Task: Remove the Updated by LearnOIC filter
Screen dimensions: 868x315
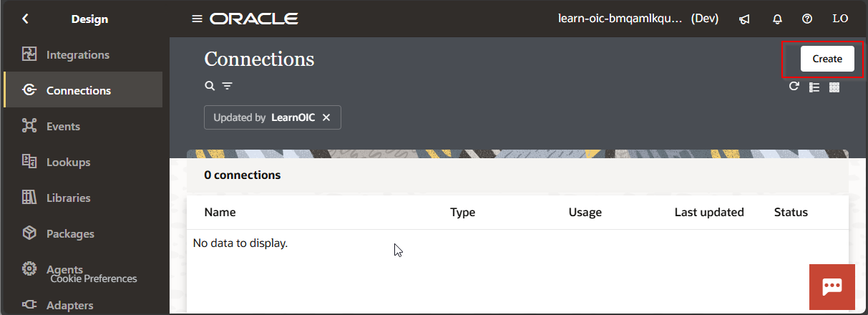Action: [x=326, y=117]
